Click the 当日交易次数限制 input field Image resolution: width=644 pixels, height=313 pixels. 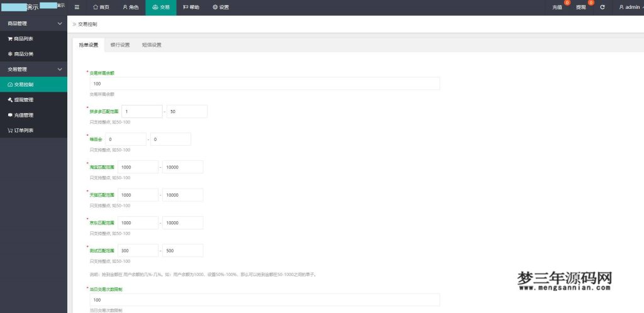[264, 300]
